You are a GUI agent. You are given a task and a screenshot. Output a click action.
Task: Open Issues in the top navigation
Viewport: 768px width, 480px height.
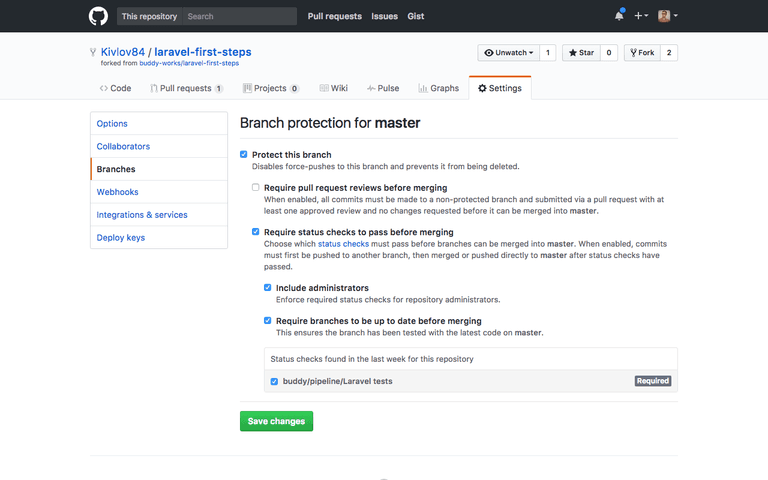(384, 16)
